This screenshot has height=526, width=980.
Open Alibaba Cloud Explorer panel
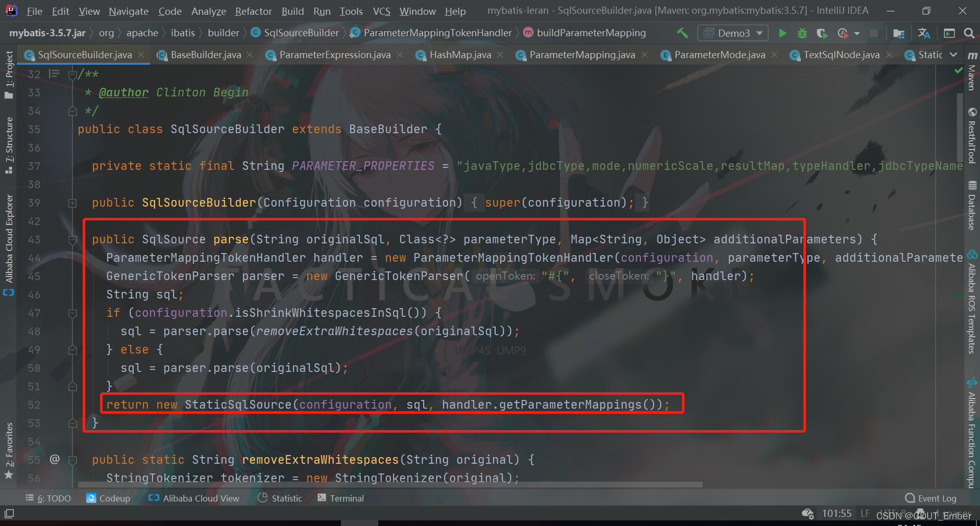9,245
